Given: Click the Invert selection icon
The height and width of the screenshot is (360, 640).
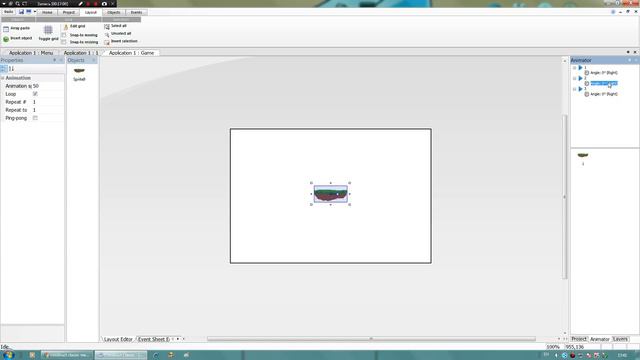Looking at the screenshot, I should [x=107, y=42].
